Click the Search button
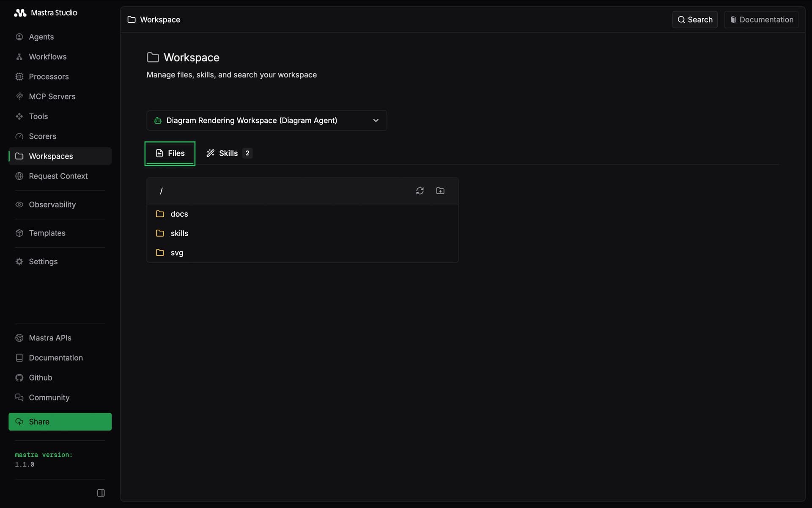 (695, 19)
